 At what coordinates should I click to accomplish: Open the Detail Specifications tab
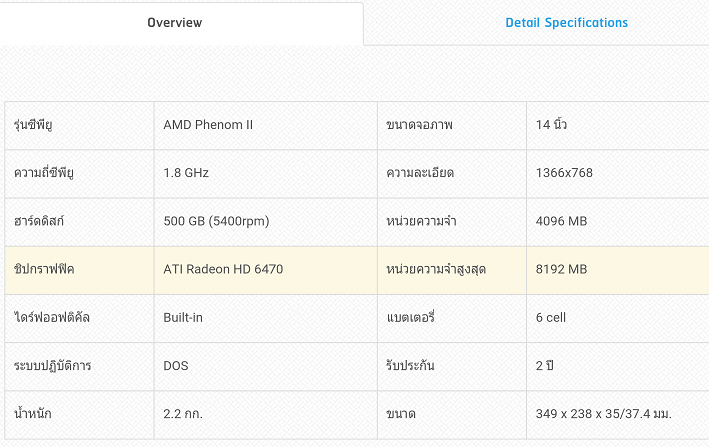point(566,23)
